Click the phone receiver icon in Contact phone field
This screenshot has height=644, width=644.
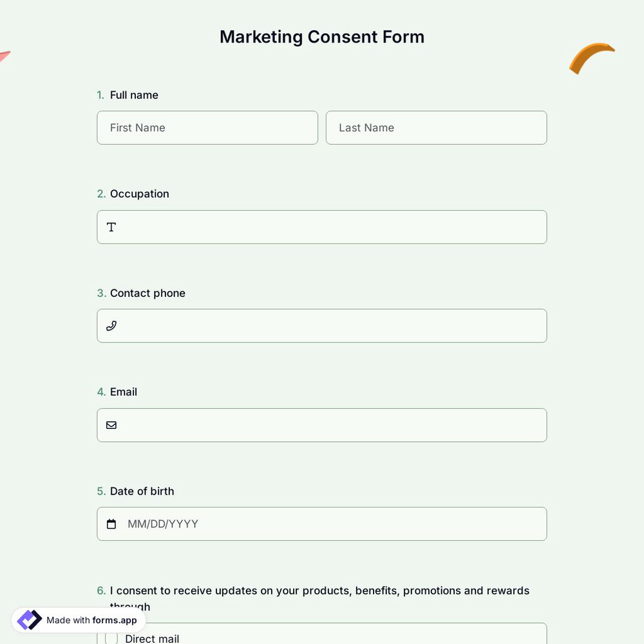pos(110,325)
